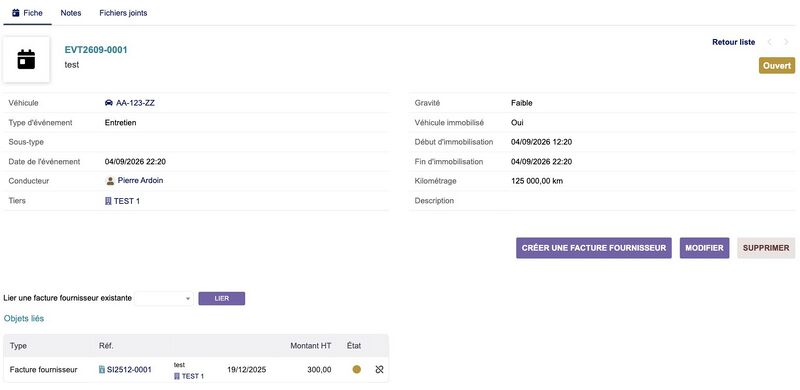Click the calendar icon in the Fiche tab
This screenshot has height=390, width=800.
tap(15, 13)
